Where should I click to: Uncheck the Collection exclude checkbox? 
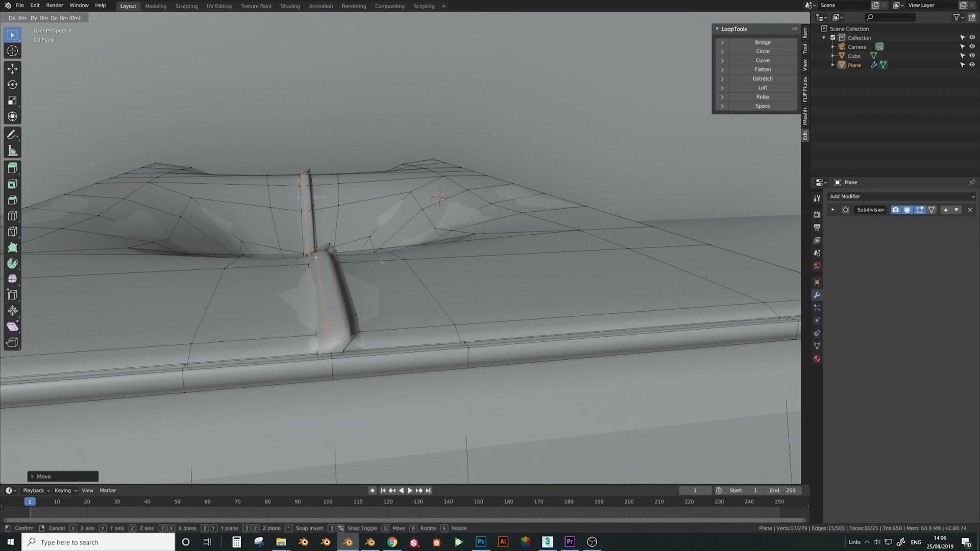click(833, 38)
